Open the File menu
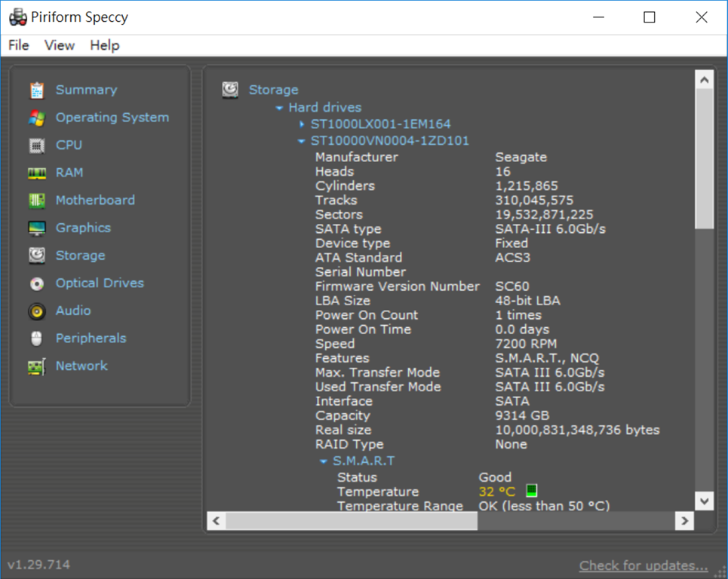This screenshot has width=728, height=579. (x=19, y=45)
